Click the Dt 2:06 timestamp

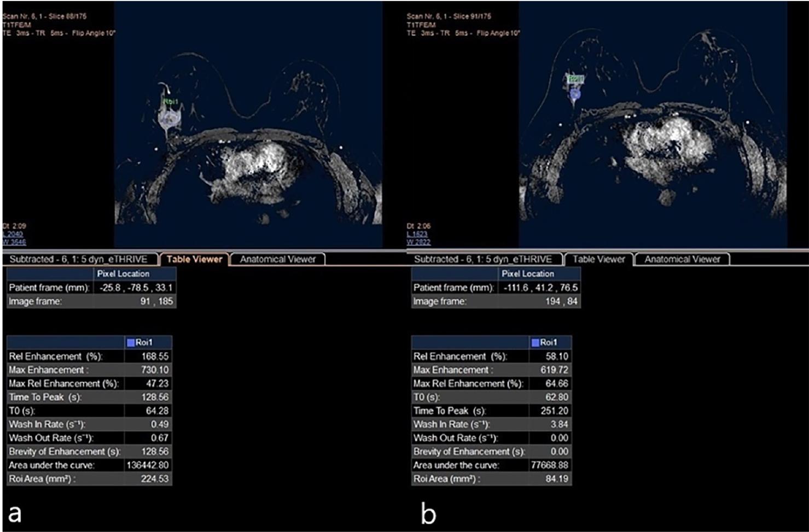pos(418,226)
